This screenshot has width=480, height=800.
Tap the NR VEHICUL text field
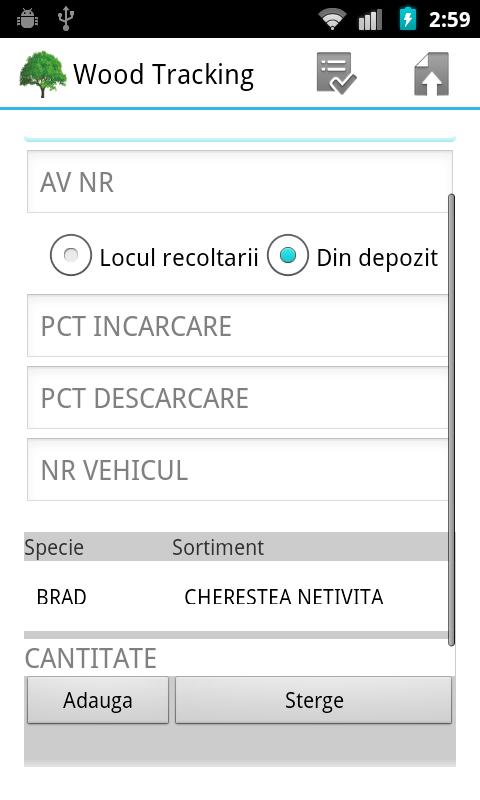pos(238,469)
